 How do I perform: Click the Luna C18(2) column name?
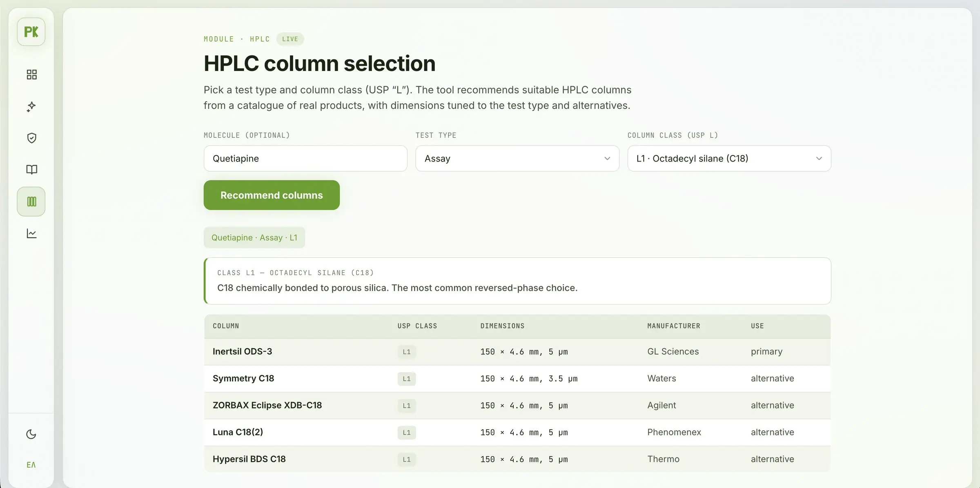[238, 432]
